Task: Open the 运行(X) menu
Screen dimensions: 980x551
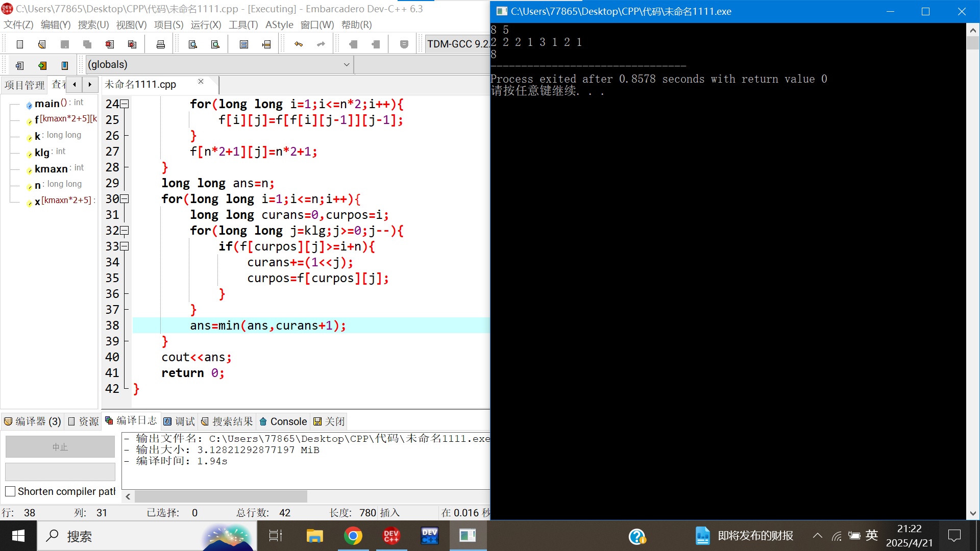Action: [x=206, y=24]
